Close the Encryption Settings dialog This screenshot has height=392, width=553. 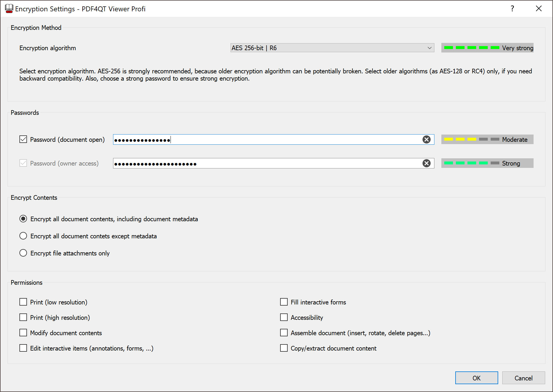point(539,9)
